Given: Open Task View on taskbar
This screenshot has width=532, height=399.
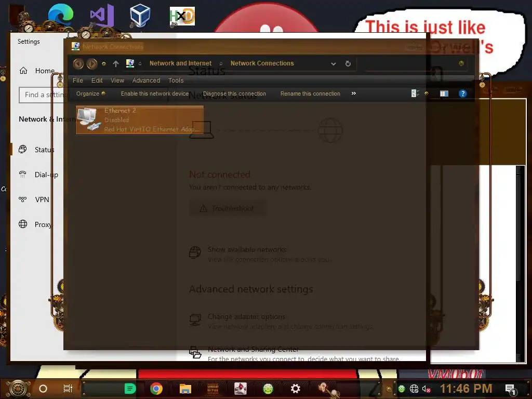Looking at the screenshot, I should [x=68, y=389].
